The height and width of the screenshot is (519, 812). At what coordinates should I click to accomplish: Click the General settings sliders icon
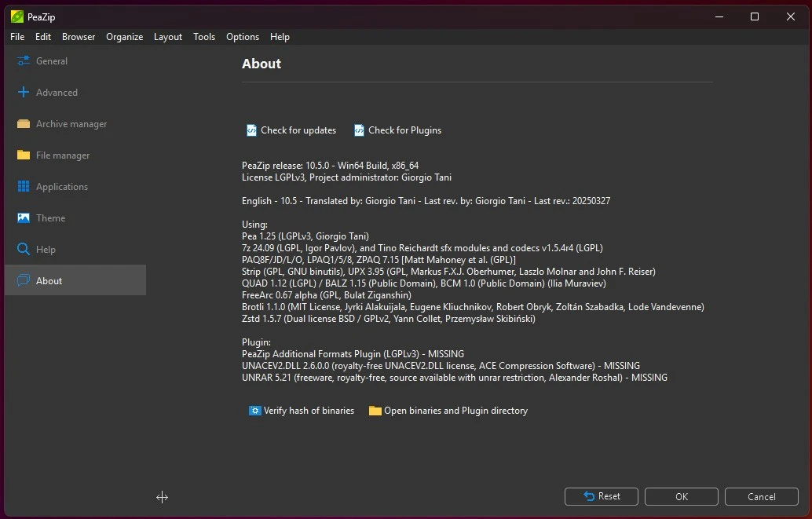click(x=24, y=61)
